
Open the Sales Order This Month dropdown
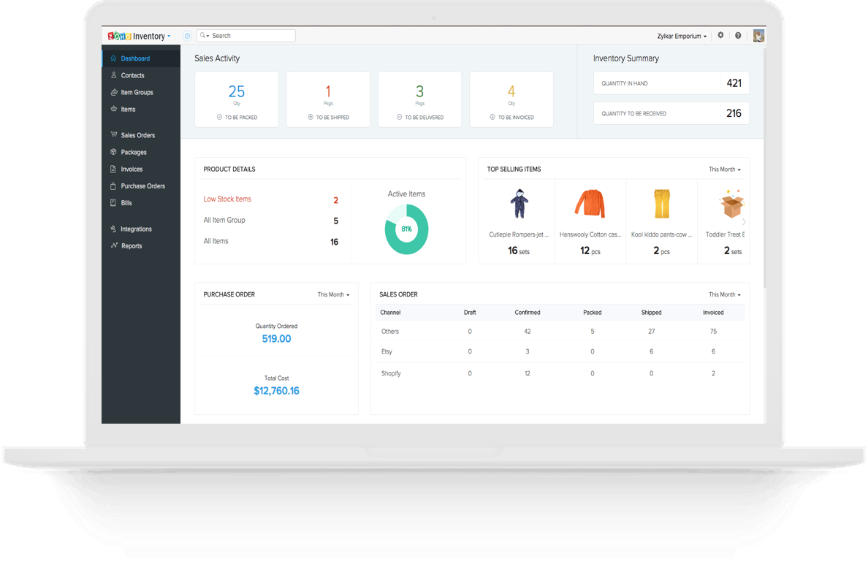click(x=724, y=295)
